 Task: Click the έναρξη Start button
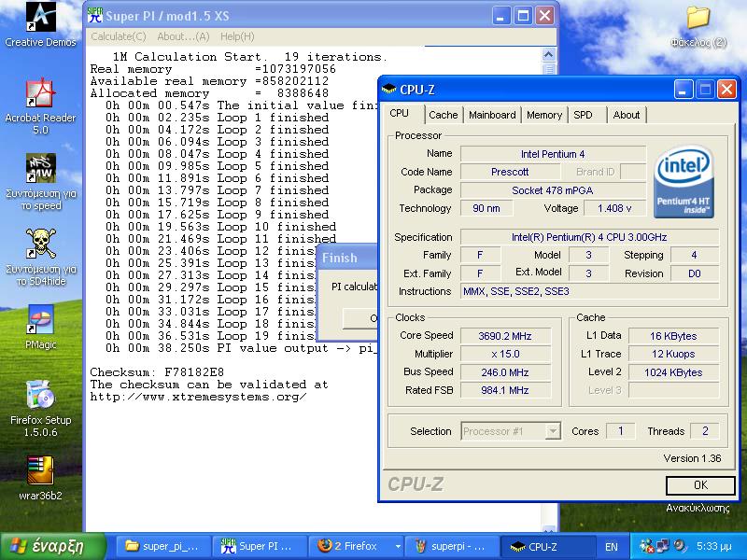(53, 546)
